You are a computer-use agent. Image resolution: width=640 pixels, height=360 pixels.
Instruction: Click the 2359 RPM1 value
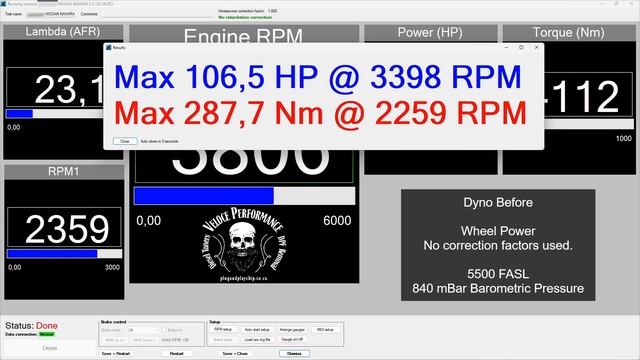(x=67, y=229)
